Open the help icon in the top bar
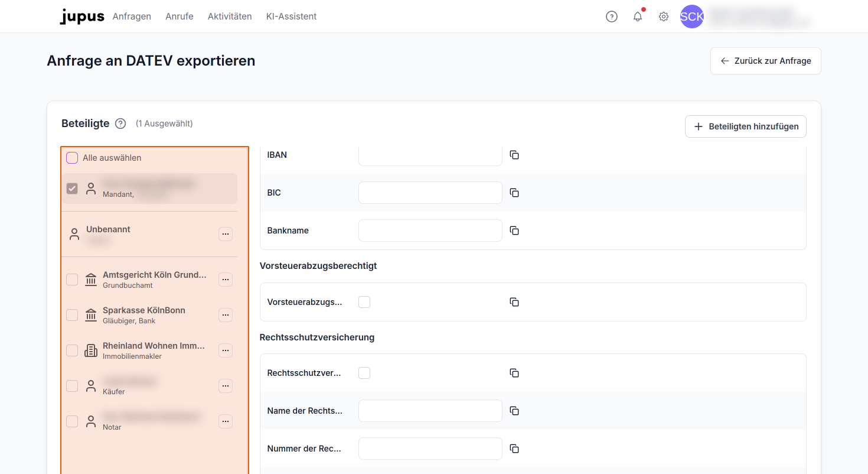 (612, 17)
